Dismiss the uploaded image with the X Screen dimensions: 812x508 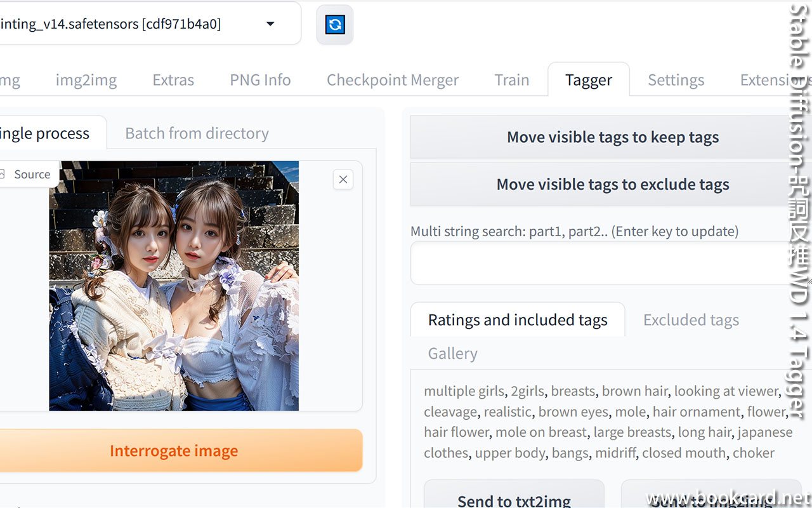tap(343, 180)
